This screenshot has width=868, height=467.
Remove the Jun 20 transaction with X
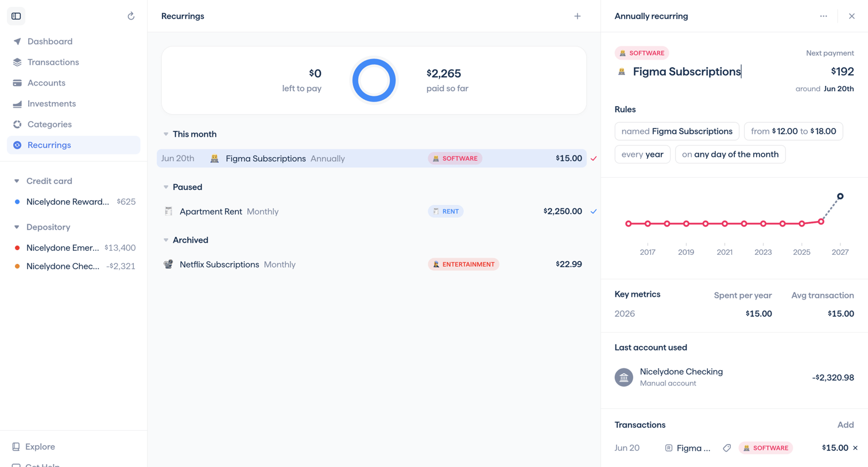(855, 448)
